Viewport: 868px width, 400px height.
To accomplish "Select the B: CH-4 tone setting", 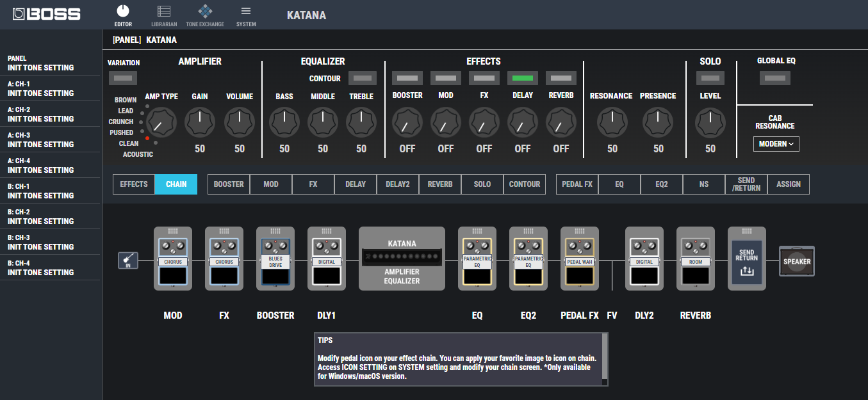I will tap(50, 268).
